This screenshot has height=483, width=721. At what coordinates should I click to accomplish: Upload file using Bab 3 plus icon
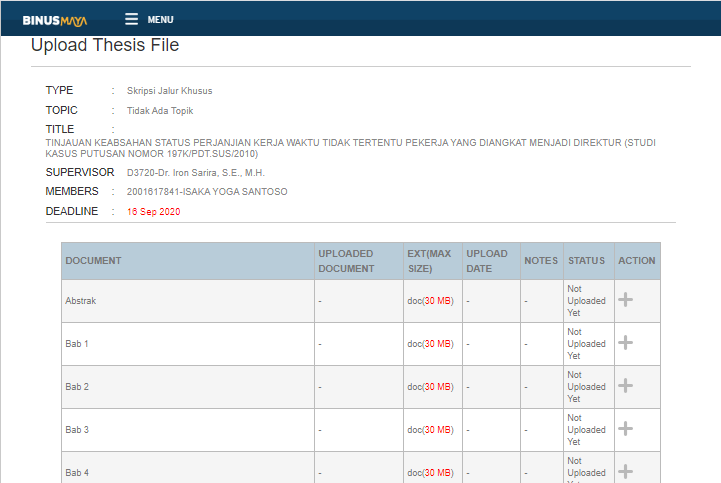tap(626, 428)
